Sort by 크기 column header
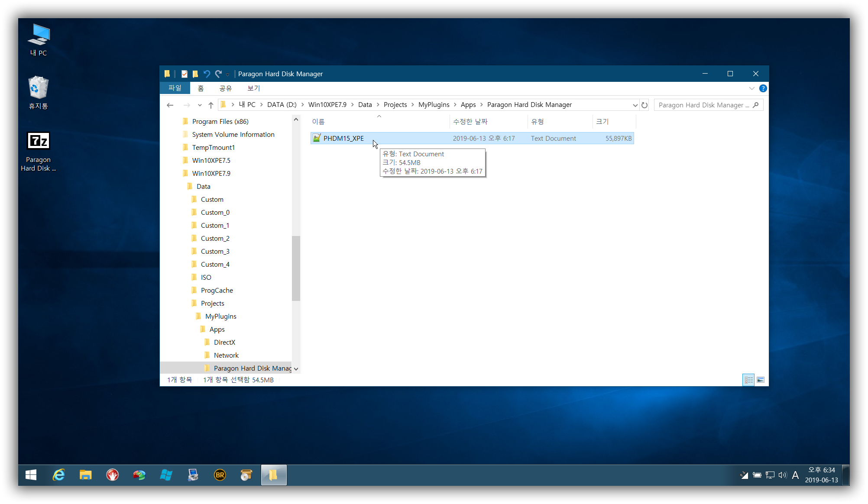This screenshot has height=504, width=868. coord(614,122)
